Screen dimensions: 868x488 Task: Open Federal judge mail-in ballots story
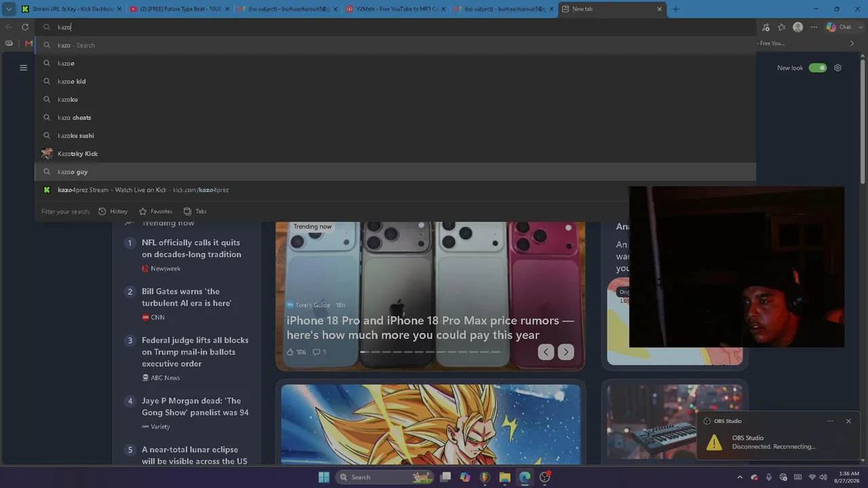195,352
